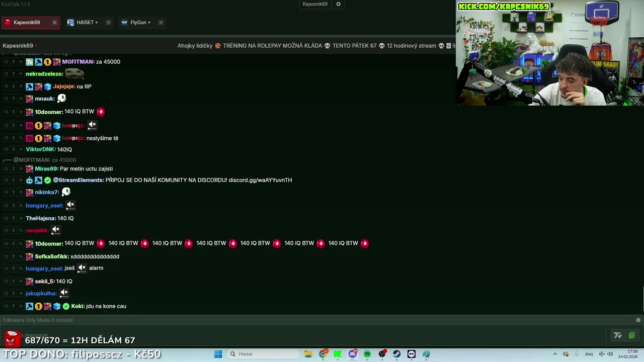Timeout hourglass on nikinka7's message row
This screenshot has height=362, width=644.
(14, 193)
